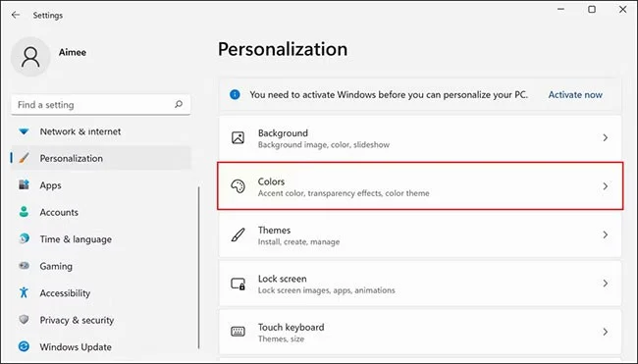Open Accessibility settings
638x364 pixels.
coord(101,292)
